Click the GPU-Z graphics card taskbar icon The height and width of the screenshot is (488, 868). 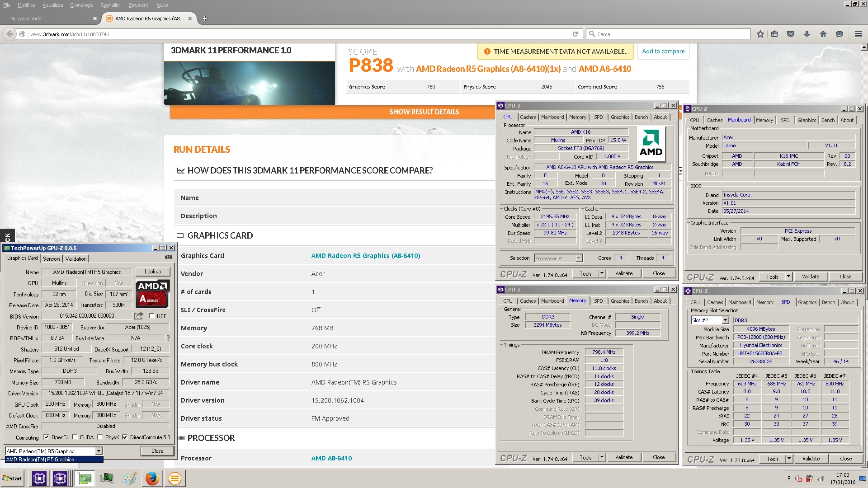[x=84, y=478]
